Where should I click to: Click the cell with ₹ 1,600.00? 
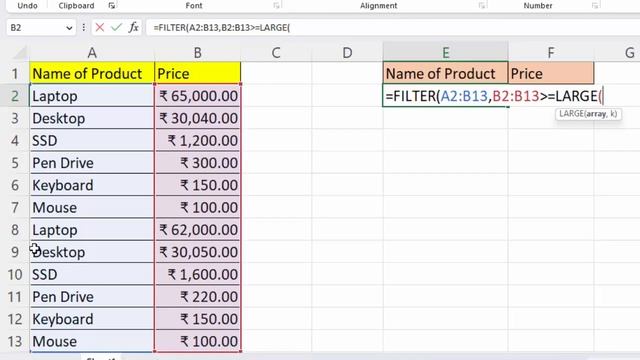coord(198,274)
